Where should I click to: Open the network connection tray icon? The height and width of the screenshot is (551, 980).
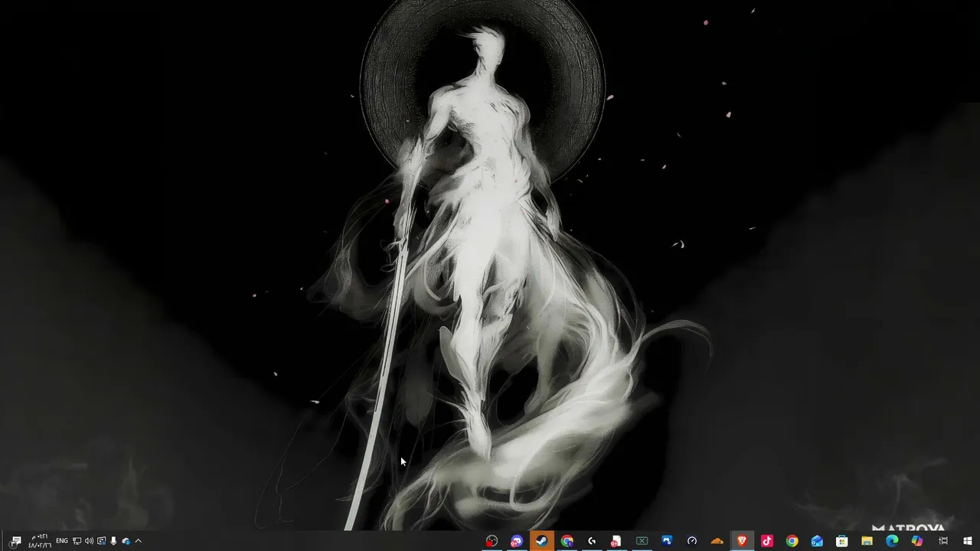[x=77, y=541]
